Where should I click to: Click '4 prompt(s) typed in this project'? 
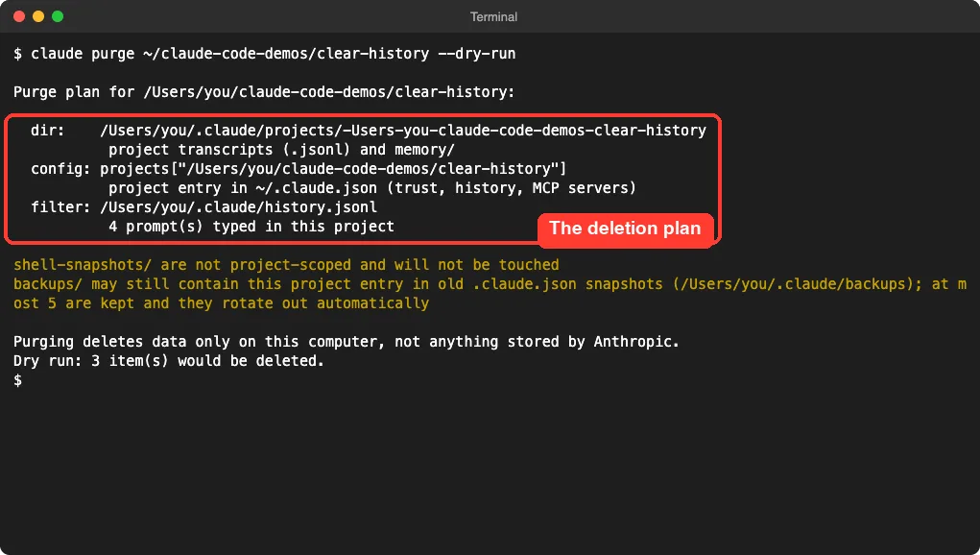251,227
